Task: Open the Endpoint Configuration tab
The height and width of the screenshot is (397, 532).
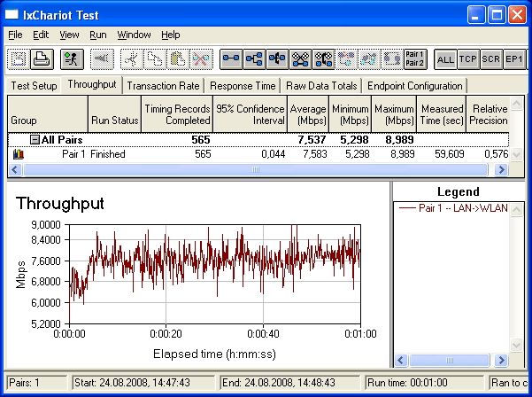Action: (415, 86)
